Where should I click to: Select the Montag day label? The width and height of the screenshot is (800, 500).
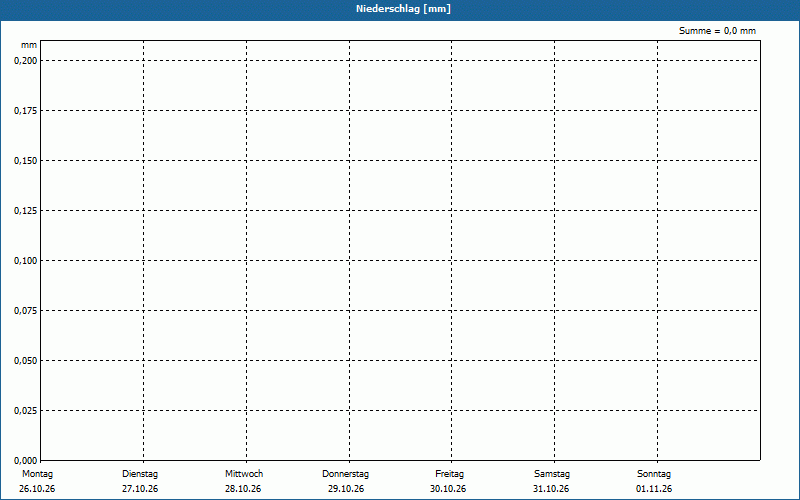click(x=37, y=474)
